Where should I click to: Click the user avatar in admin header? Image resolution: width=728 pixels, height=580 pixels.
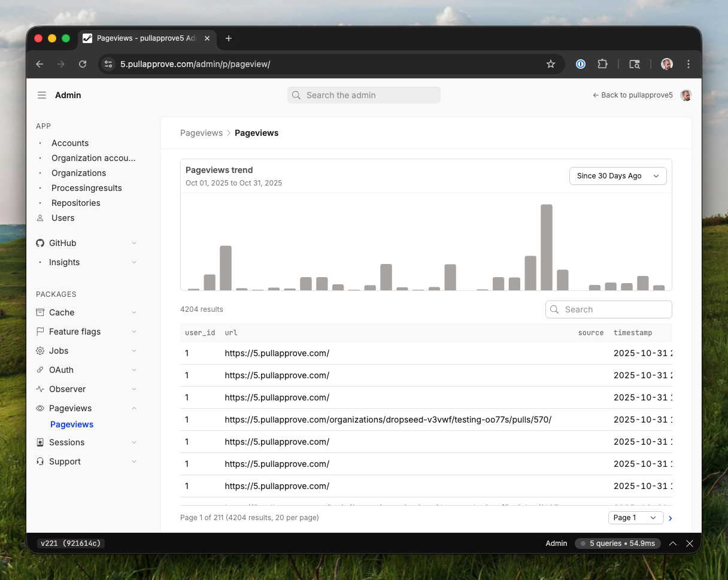coord(685,95)
